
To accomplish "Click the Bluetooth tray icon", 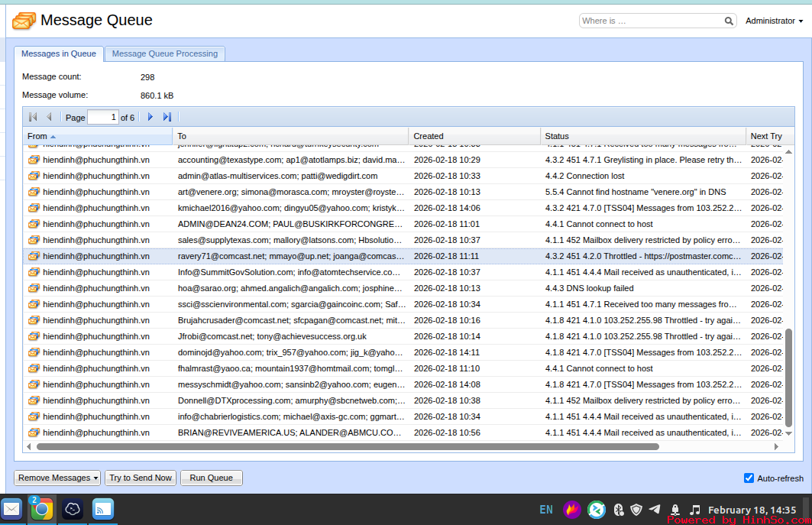I will [x=619, y=510].
